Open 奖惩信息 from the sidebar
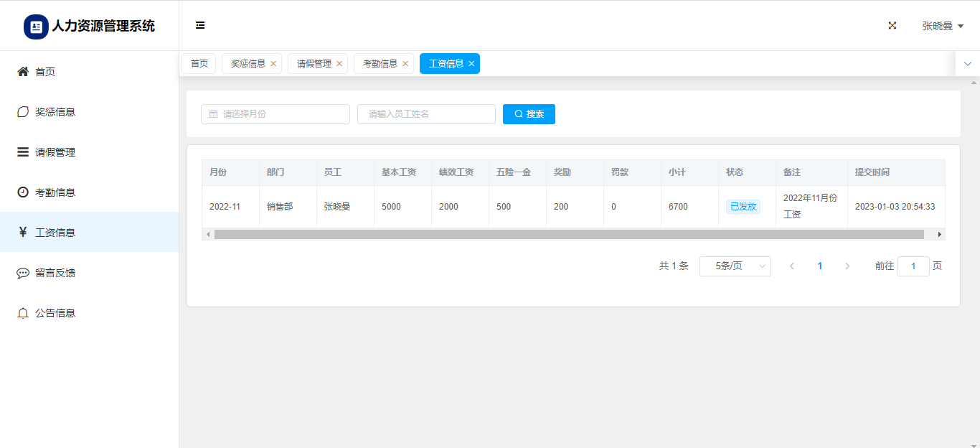This screenshot has width=980, height=448. pos(55,112)
